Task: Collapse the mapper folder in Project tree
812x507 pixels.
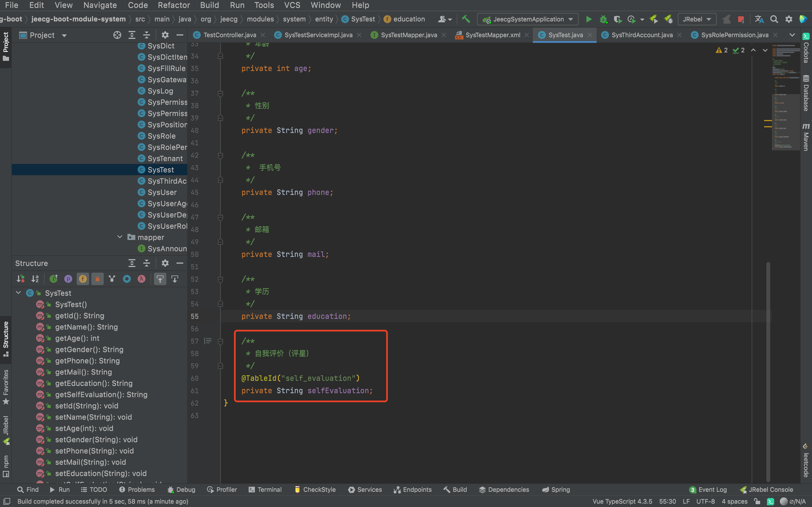Action: pyautogui.click(x=120, y=237)
